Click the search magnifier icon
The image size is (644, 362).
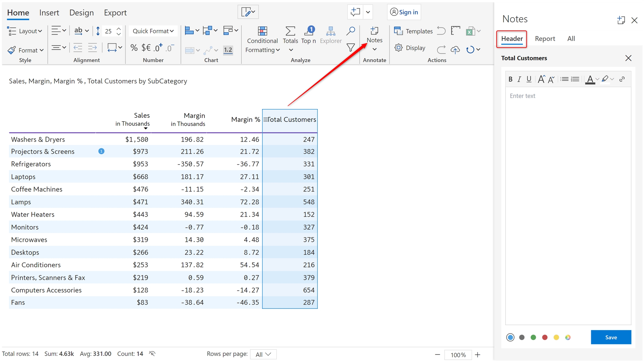(x=350, y=31)
